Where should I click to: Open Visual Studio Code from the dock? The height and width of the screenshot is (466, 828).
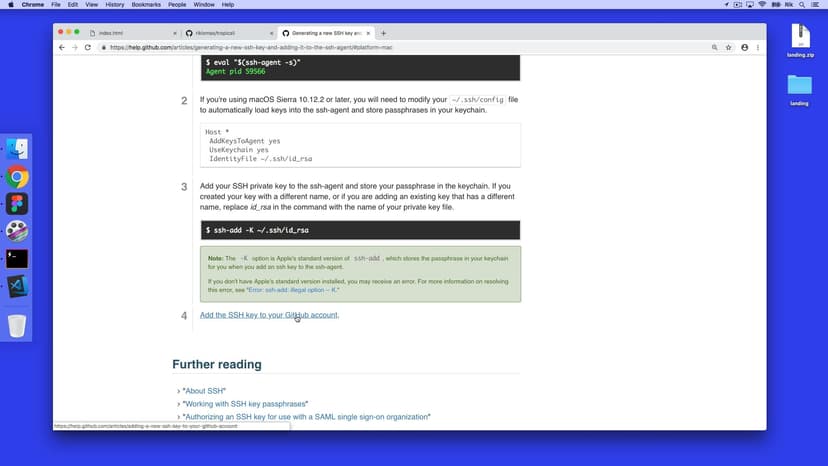click(x=17, y=285)
